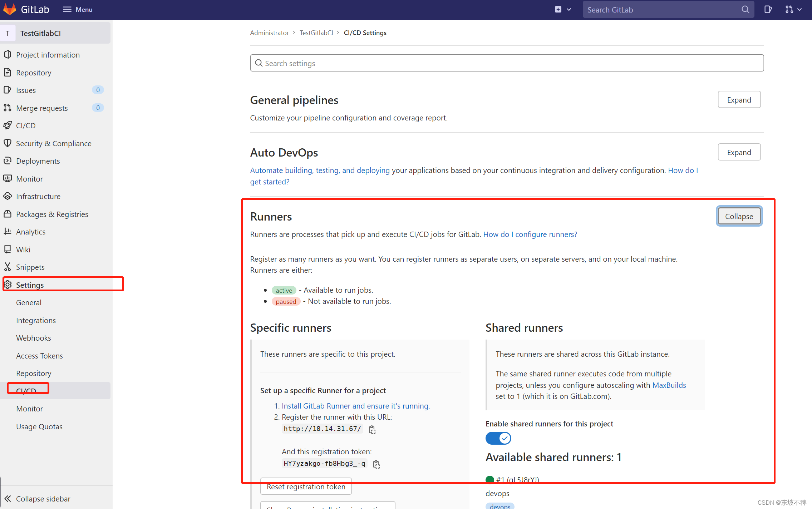Click the GitLab fox logo

coord(10,9)
